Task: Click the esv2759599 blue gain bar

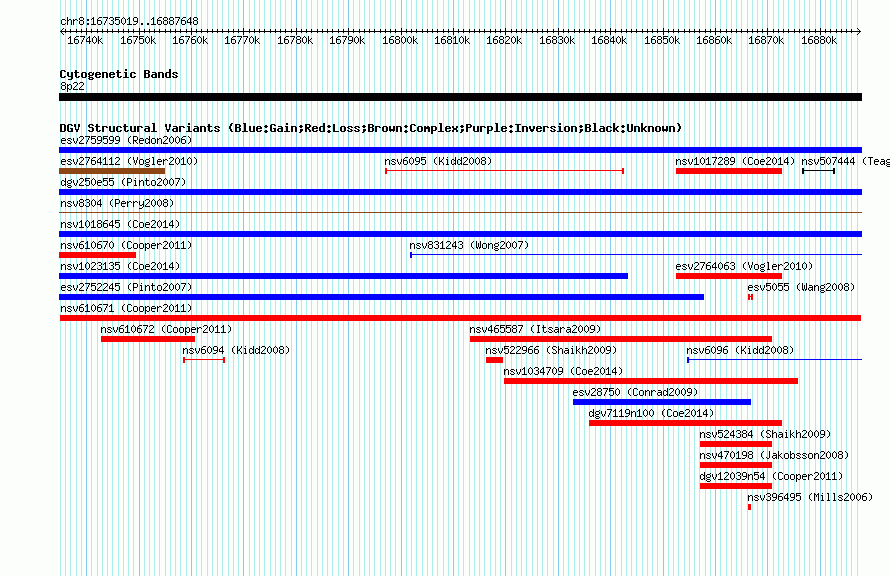Action: coord(460,150)
